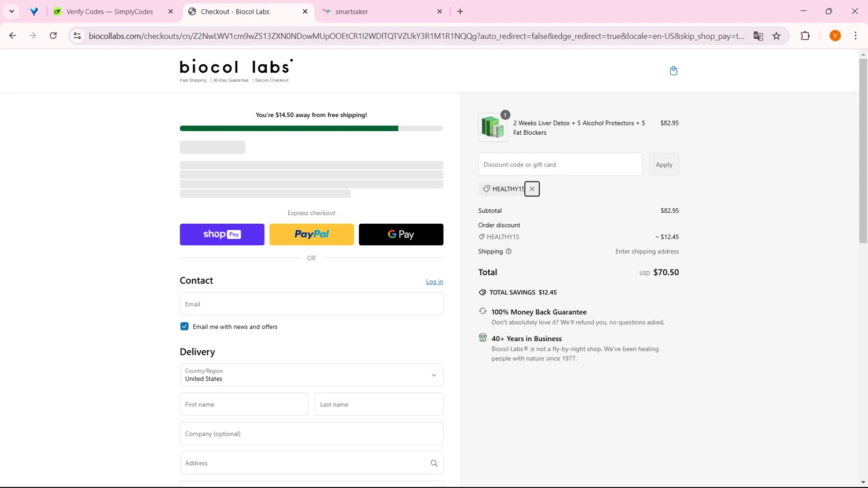Click the free shipping progress bar
Screen dimensions: 868x488
pos(311,128)
